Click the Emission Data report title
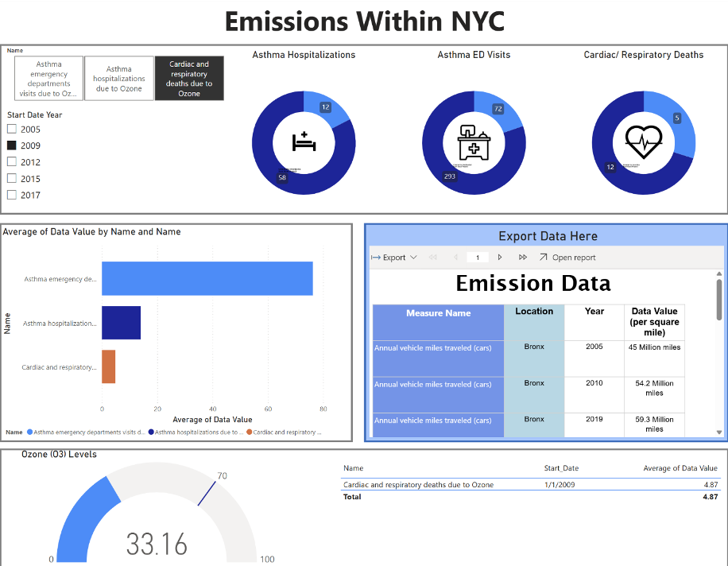 pyautogui.click(x=533, y=283)
